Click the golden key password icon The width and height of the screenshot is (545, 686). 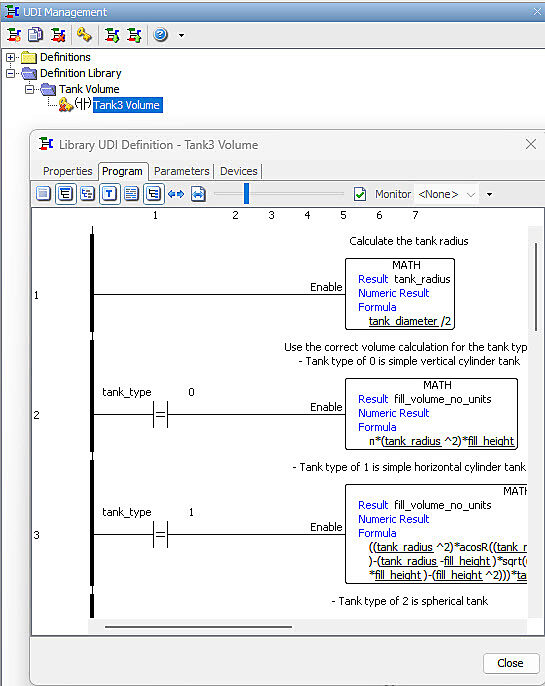coord(84,35)
